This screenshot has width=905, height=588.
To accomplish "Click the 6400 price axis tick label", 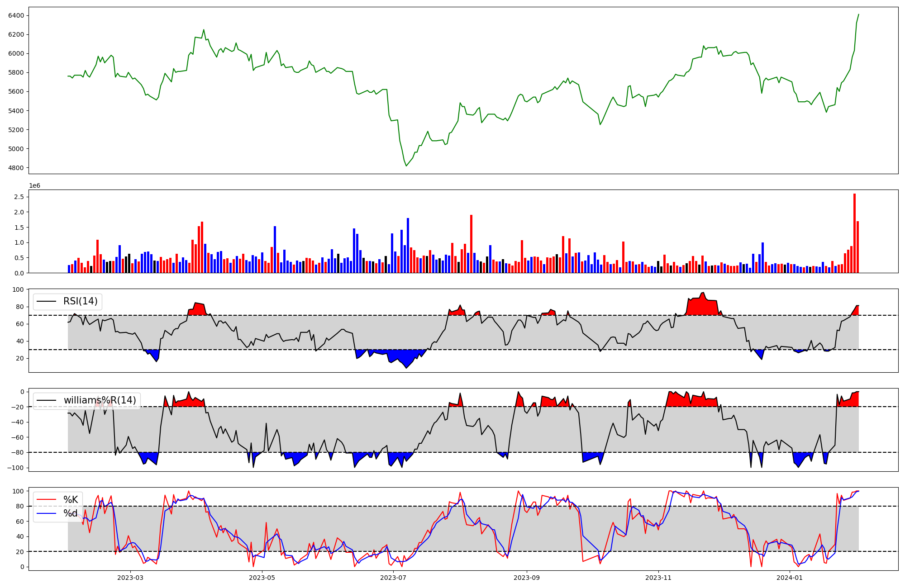I will 16,15.
